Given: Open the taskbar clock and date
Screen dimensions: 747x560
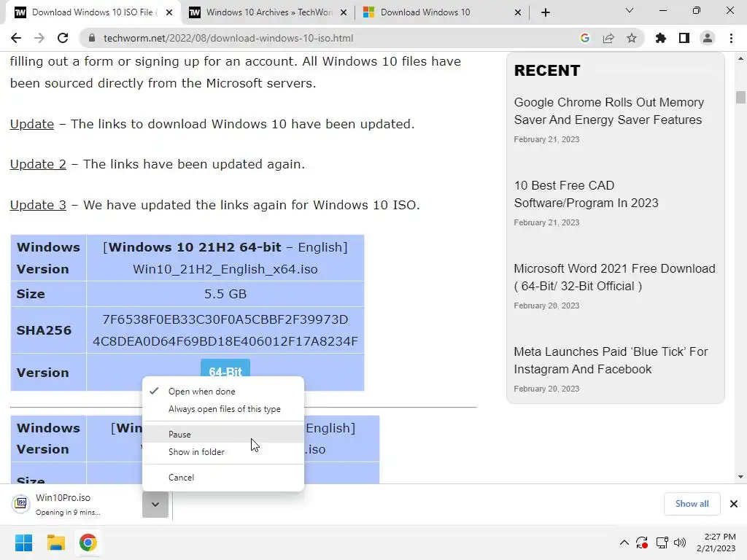Looking at the screenshot, I should (716, 542).
